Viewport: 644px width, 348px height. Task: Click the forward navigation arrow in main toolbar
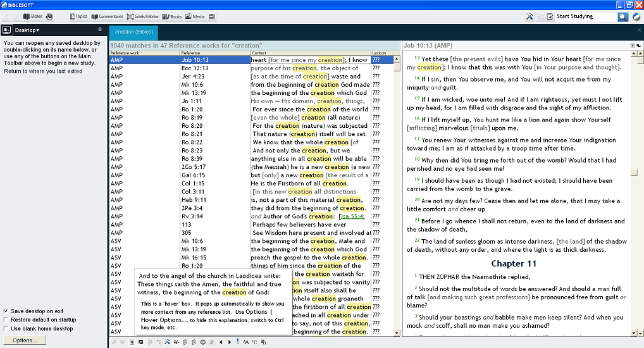[16, 16]
